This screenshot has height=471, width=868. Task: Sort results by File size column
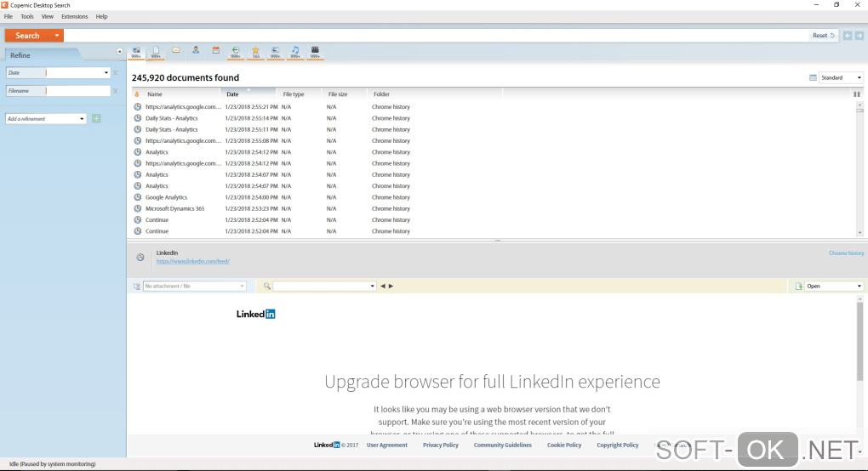(x=345, y=94)
